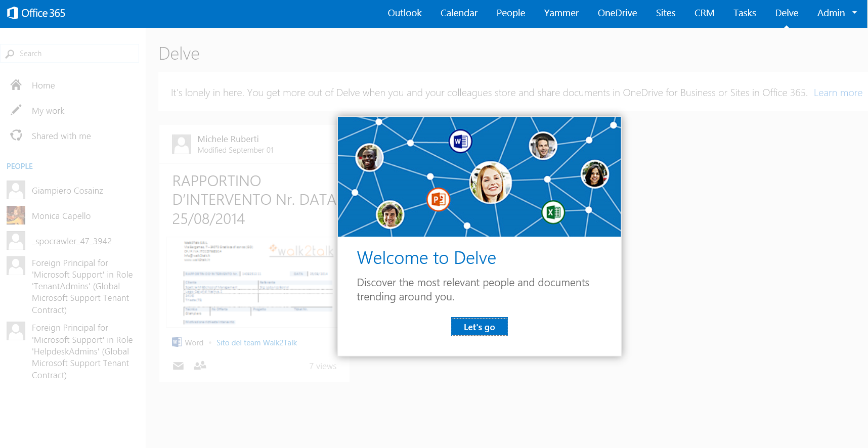Click the Welcome to Delve heading
868x448 pixels.
tap(426, 258)
